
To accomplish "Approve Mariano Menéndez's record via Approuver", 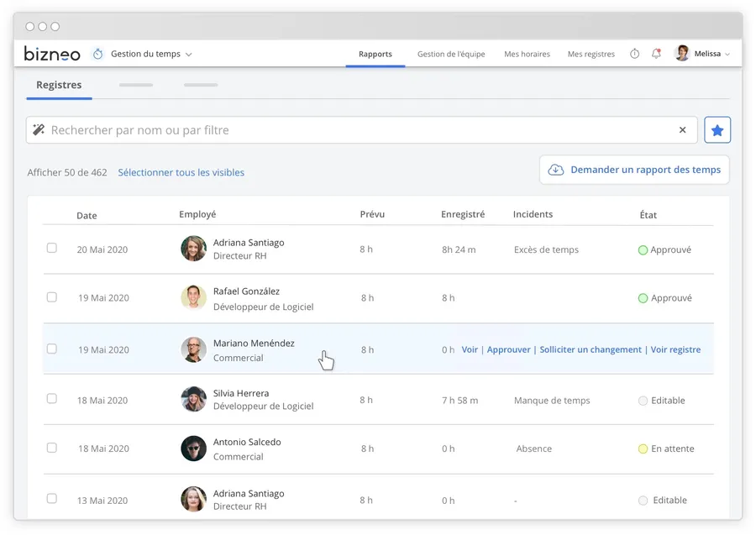I will 508,349.
